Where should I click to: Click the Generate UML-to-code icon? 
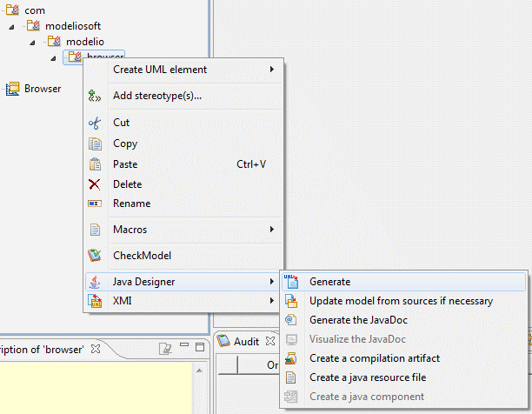pyautogui.click(x=291, y=282)
